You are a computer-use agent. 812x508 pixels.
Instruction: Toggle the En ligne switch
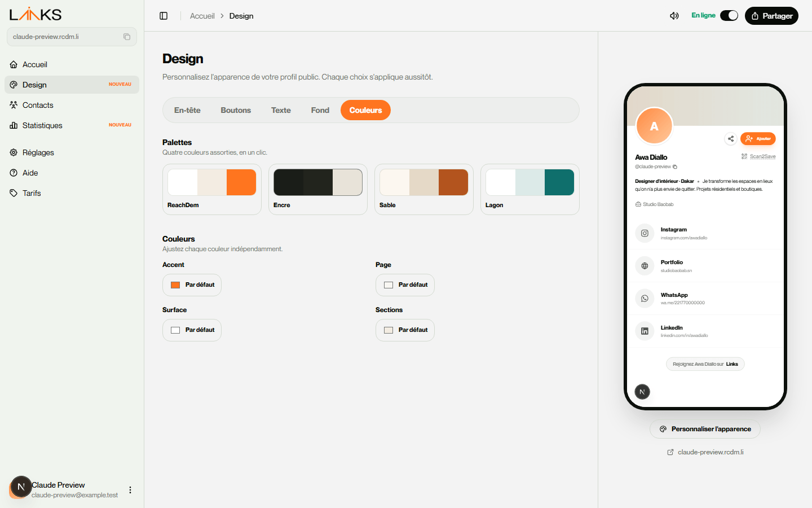pyautogui.click(x=729, y=16)
